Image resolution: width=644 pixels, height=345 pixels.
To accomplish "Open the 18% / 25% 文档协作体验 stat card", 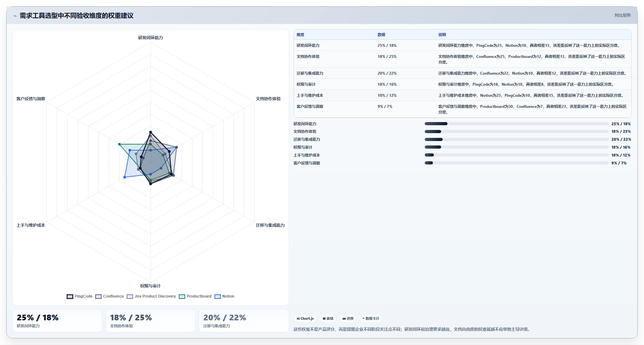I will pyautogui.click(x=150, y=321).
